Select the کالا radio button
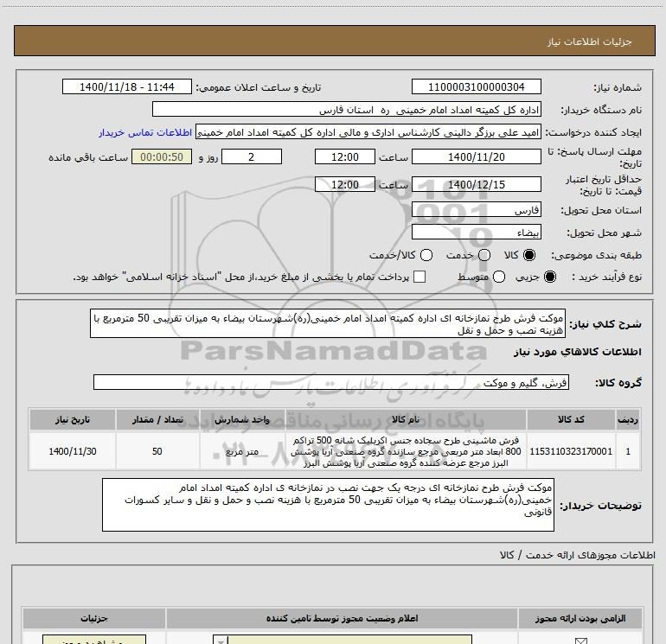The height and width of the screenshot is (644, 666). [x=529, y=255]
